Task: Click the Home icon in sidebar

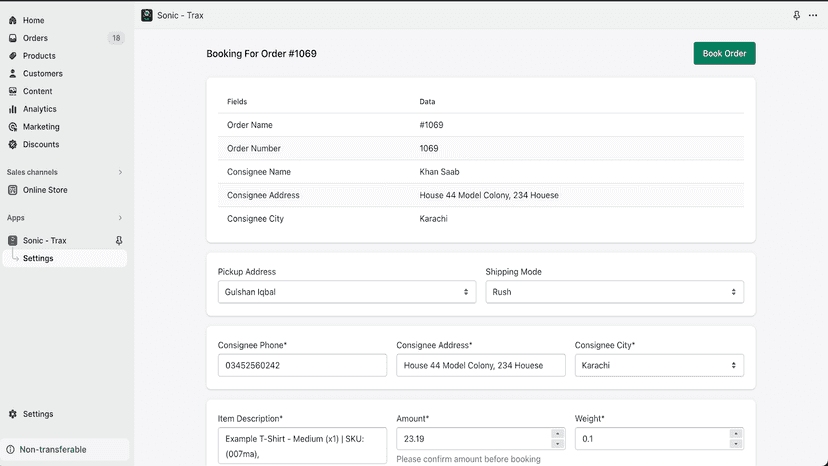Action: click(x=13, y=20)
